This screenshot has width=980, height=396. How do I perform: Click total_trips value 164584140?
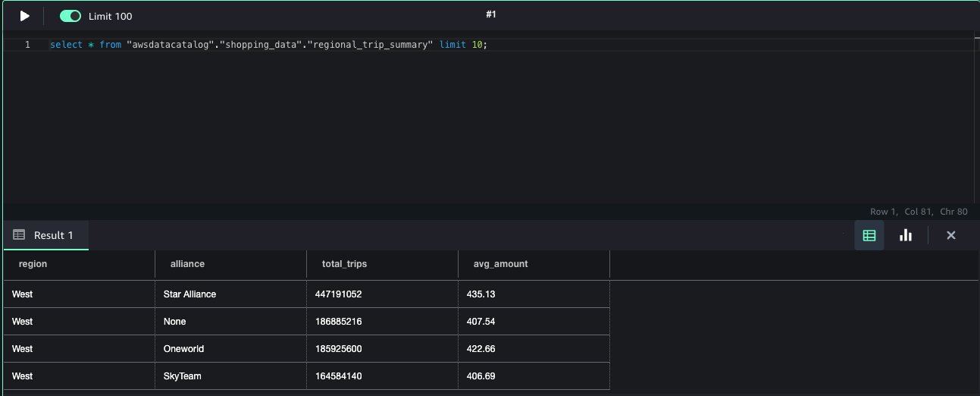[382, 376]
